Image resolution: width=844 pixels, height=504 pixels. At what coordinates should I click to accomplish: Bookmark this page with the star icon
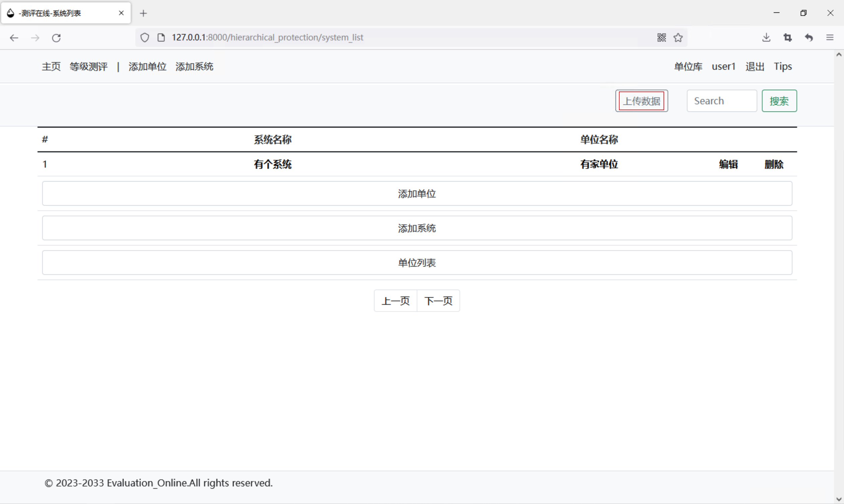tap(678, 38)
